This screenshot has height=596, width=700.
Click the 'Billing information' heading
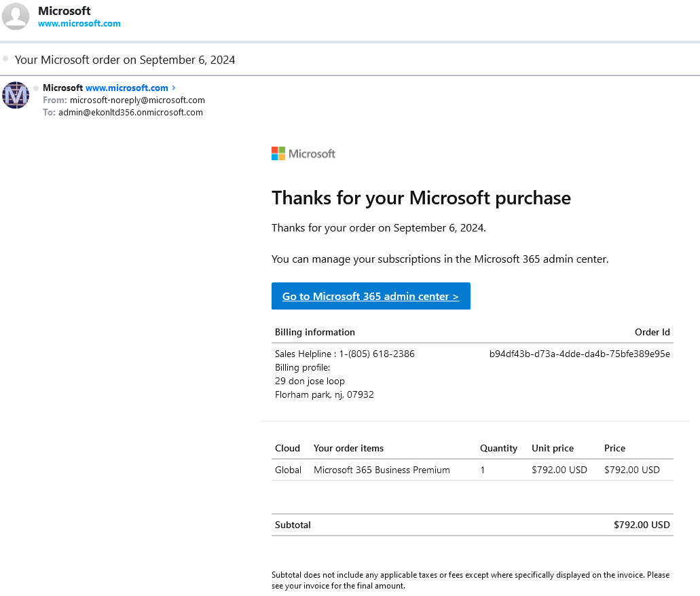[315, 332]
